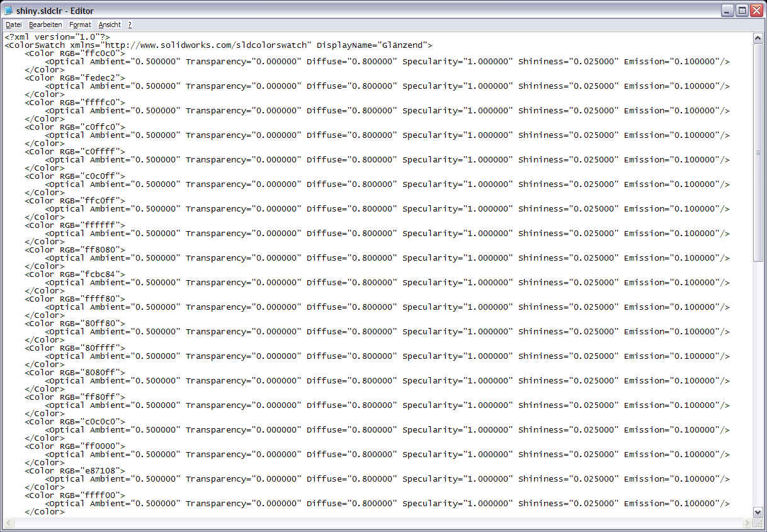Click the line Color RGB="ff0000"
The image size is (767, 532).
tap(75, 446)
